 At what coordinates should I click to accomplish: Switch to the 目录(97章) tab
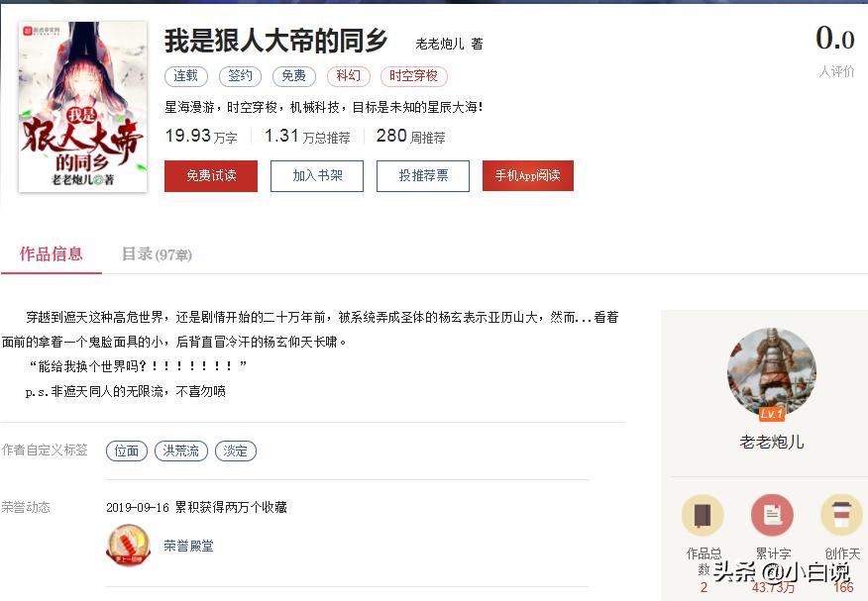(x=158, y=254)
